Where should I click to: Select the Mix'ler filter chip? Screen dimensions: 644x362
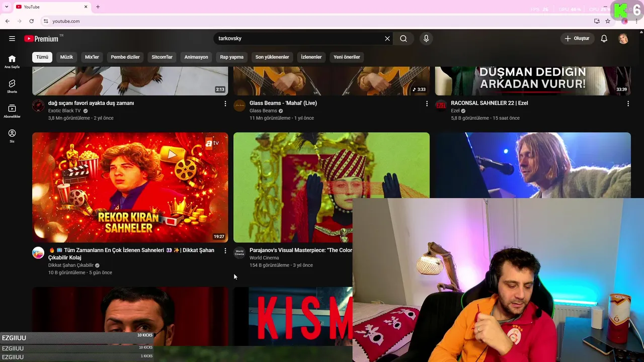[x=92, y=57]
